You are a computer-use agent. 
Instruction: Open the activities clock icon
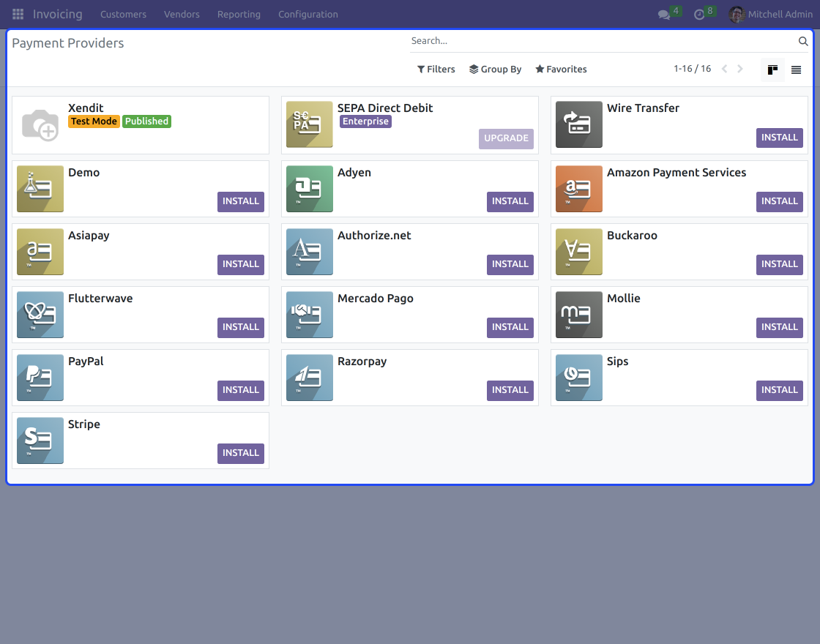tap(699, 15)
